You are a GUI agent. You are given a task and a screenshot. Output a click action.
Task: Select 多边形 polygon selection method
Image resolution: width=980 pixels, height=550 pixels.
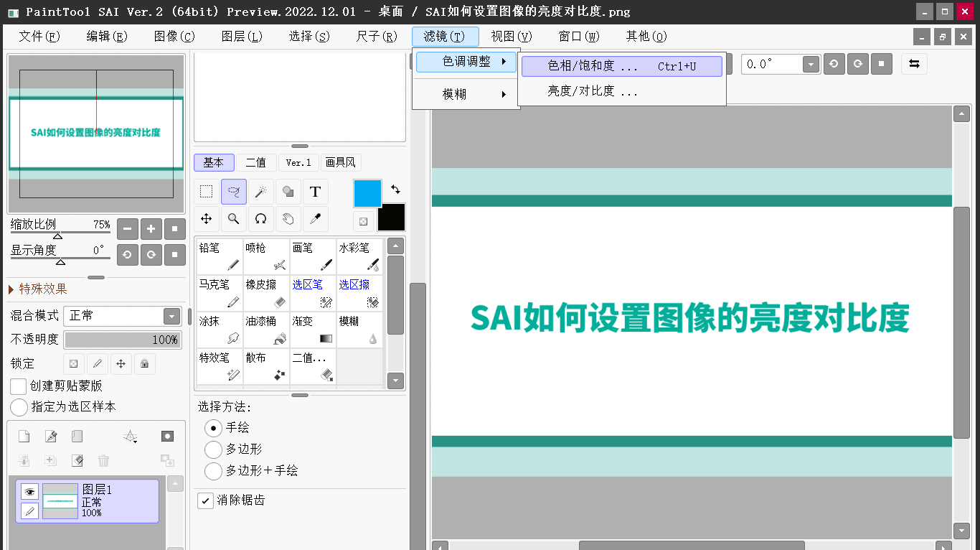point(213,449)
